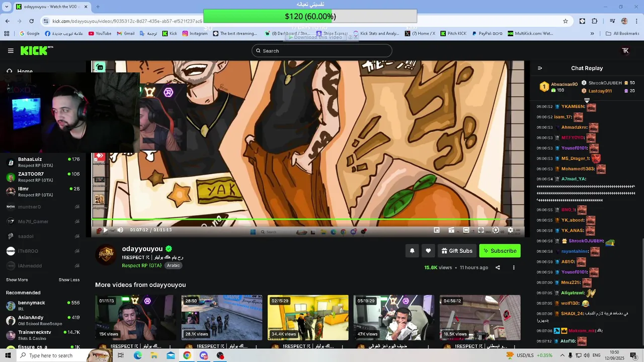Open the user profile avatar menu
Image resolution: width=644 pixels, height=362 pixels.
(625, 51)
